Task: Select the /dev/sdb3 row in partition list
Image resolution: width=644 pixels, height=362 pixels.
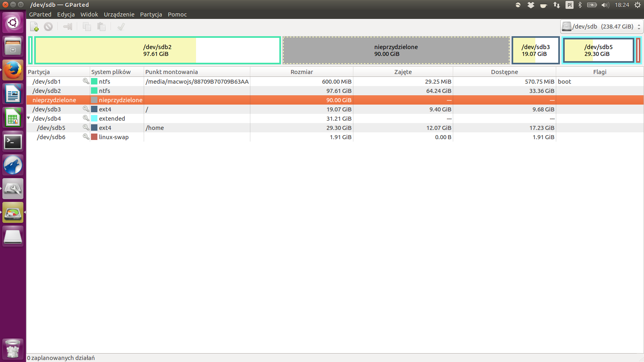Action: point(335,109)
